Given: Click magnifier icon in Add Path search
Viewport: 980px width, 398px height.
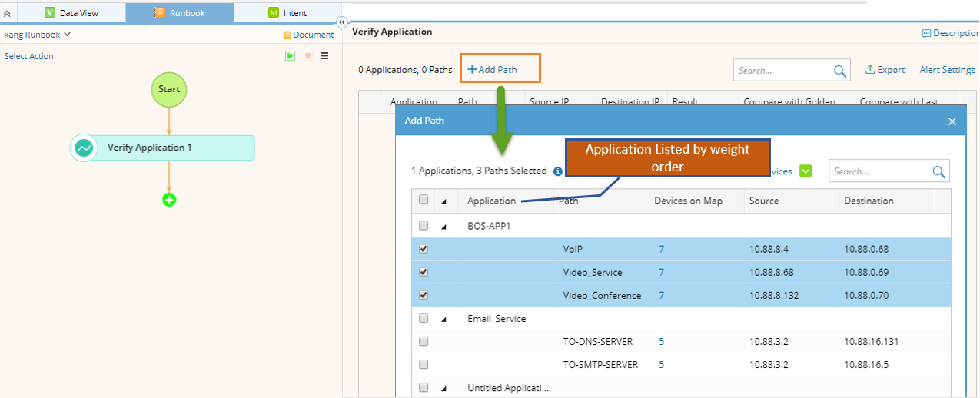Looking at the screenshot, I should click(x=938, y=172).
